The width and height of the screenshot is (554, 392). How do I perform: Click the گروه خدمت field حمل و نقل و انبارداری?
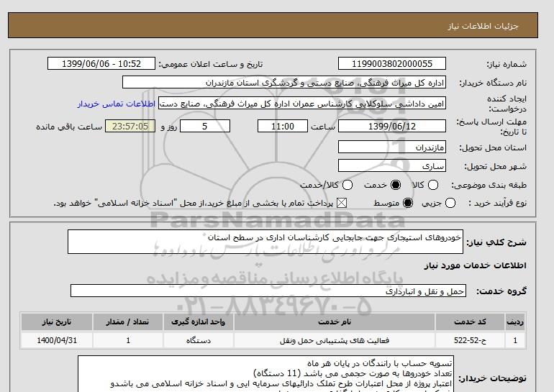268,291
